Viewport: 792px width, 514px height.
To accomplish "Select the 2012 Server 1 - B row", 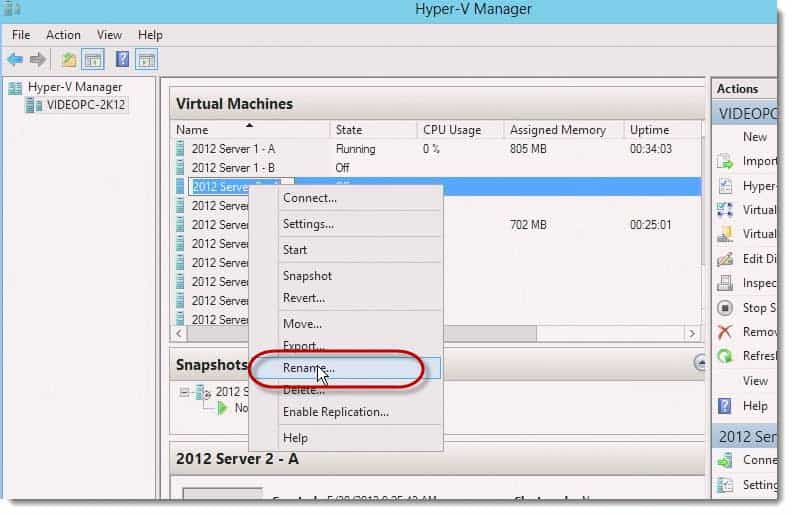I will (437, 168).
